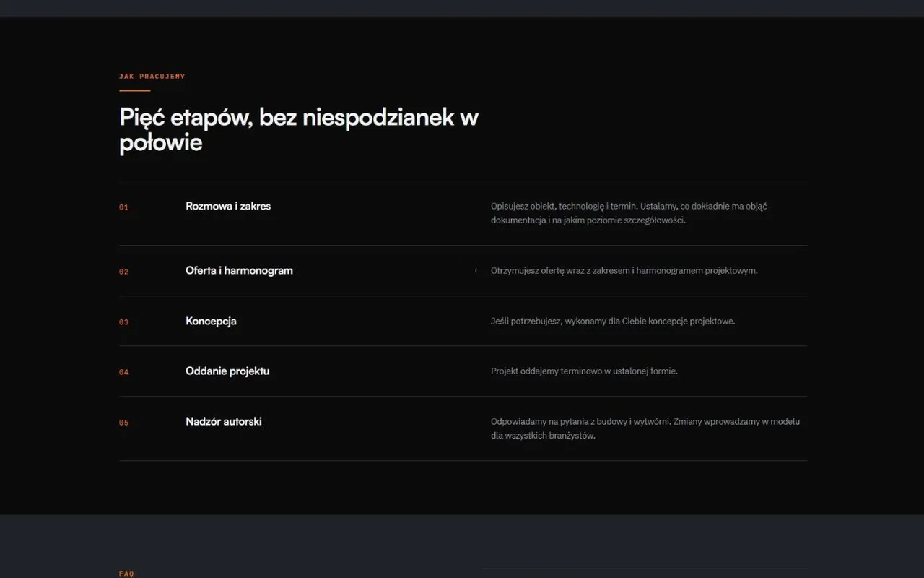The height and width of the screenshot is (578, 924).
Task: Select the 'Nadzór autorski' step title
Action: coord(224,421)
